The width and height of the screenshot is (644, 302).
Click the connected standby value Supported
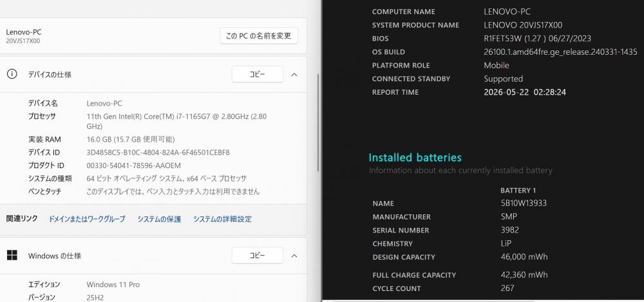point(503,79)
